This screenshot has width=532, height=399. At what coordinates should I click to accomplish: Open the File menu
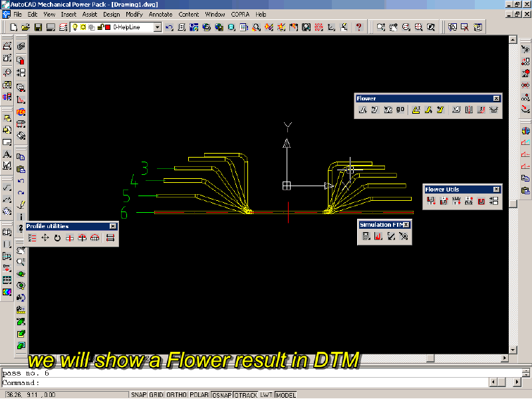tap(18, 14)
